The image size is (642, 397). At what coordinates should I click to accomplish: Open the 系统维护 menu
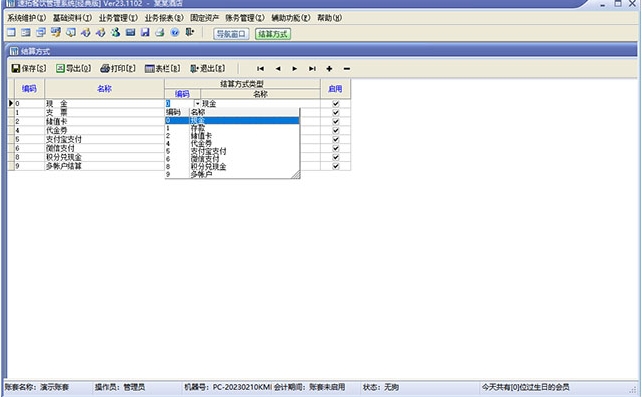[27, 18]
